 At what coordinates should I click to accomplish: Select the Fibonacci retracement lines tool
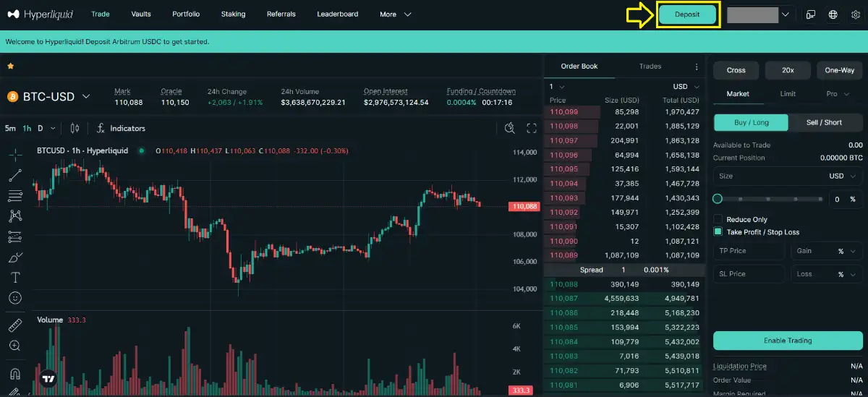coord(14,195)
